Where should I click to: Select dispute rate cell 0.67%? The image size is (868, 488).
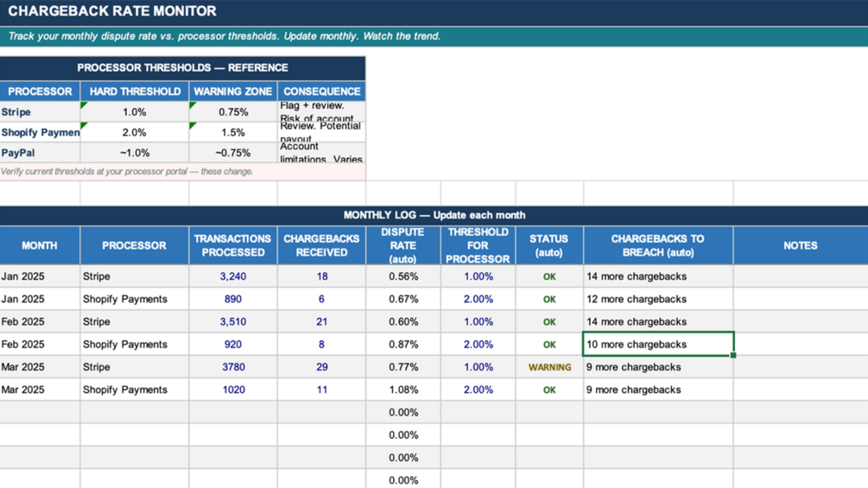click(403, 300)
